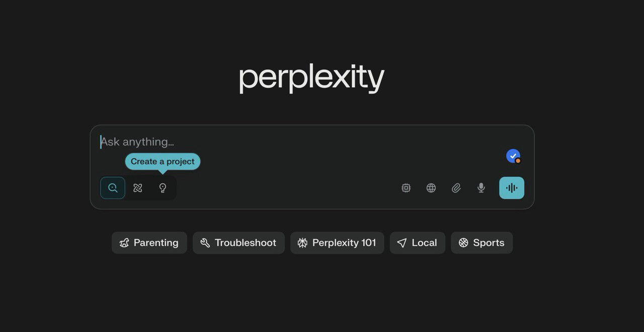Select the Sports suggestion label
The height and width of the screenshot is (332, 644).
[489, 243]
